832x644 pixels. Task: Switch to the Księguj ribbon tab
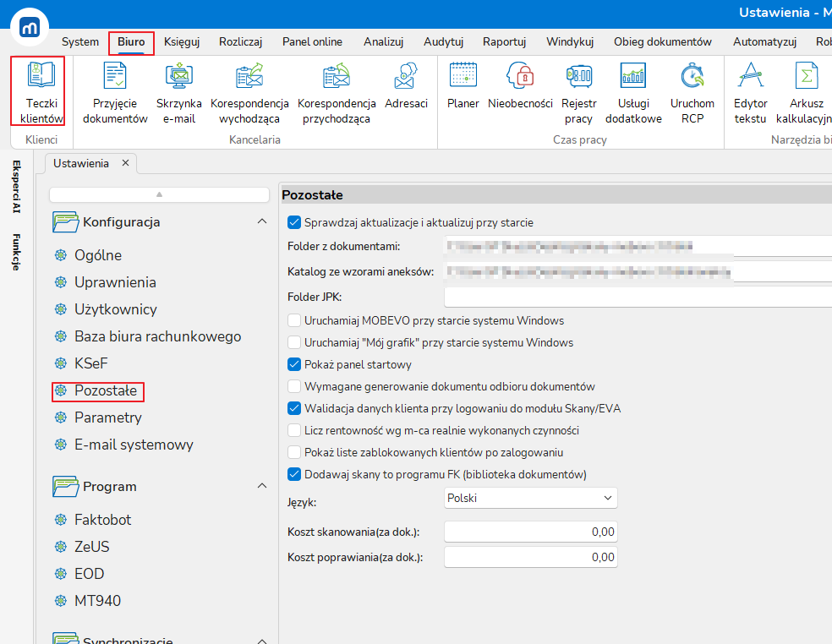(182, 42)
